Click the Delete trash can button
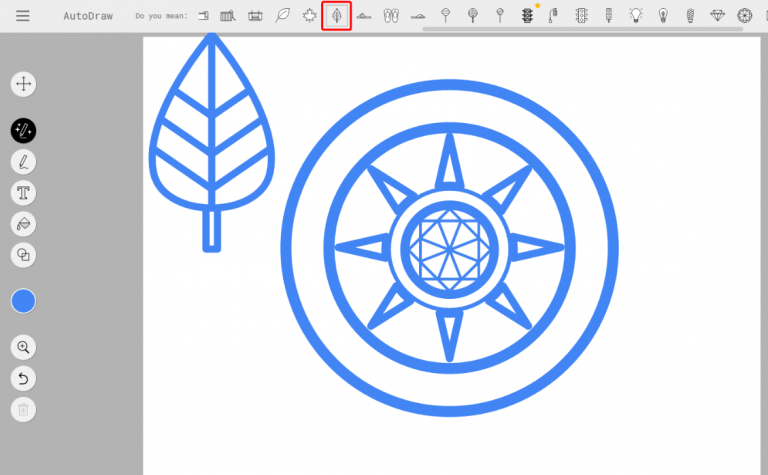 tap(23, 408)
